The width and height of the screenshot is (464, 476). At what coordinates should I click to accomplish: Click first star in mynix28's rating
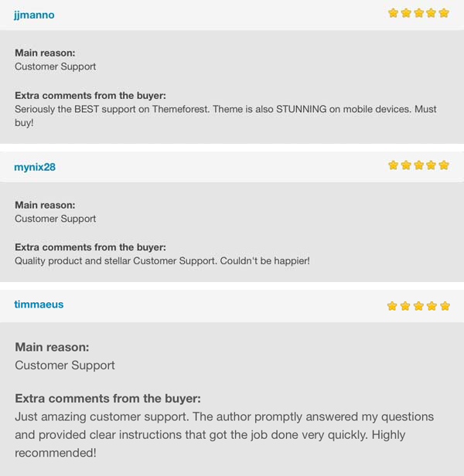coord(393,165)
